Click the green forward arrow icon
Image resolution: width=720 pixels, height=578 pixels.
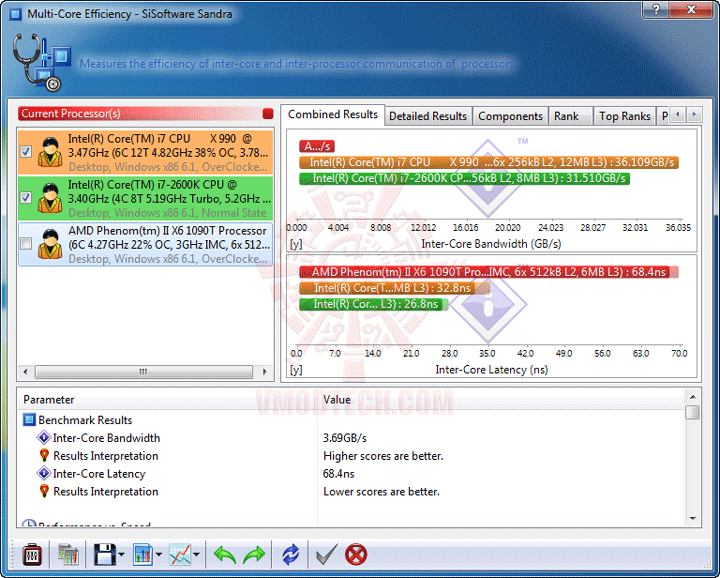pyautogui.click(x=254, y=555)
